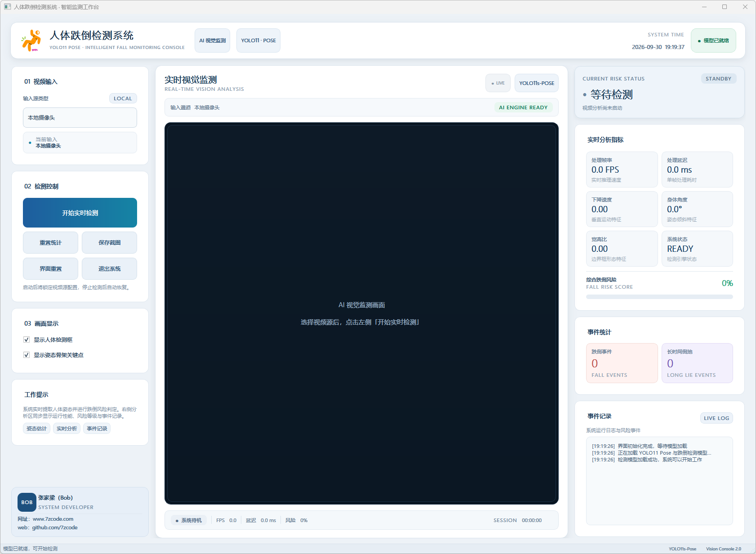The image size is (756, 554).
Task: Click the LIVE indicator badge
Action: click(x=498, y=83)
